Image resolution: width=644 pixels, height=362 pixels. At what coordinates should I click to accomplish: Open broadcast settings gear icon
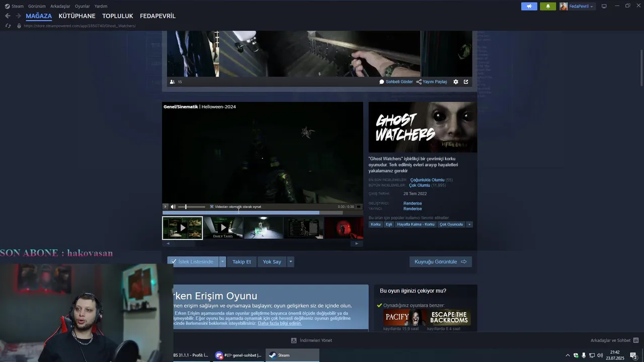tap(456, 81)
